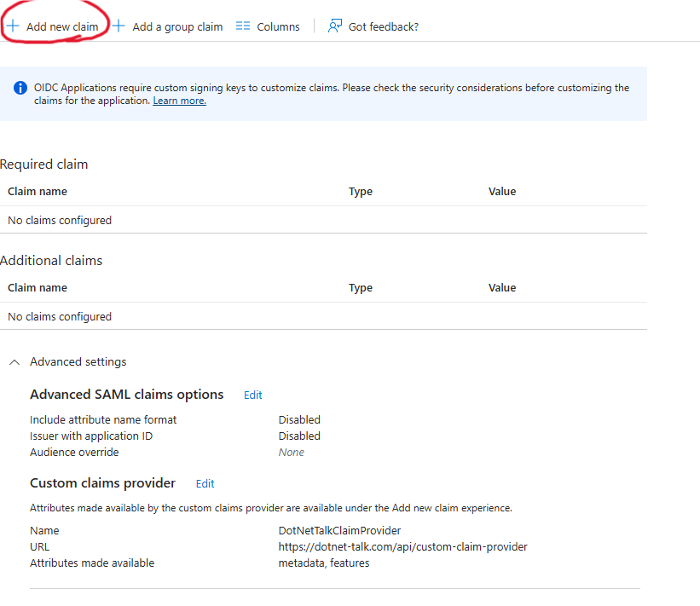Click the Required claim heading
The image size is (700, 606).
[43, 164]
